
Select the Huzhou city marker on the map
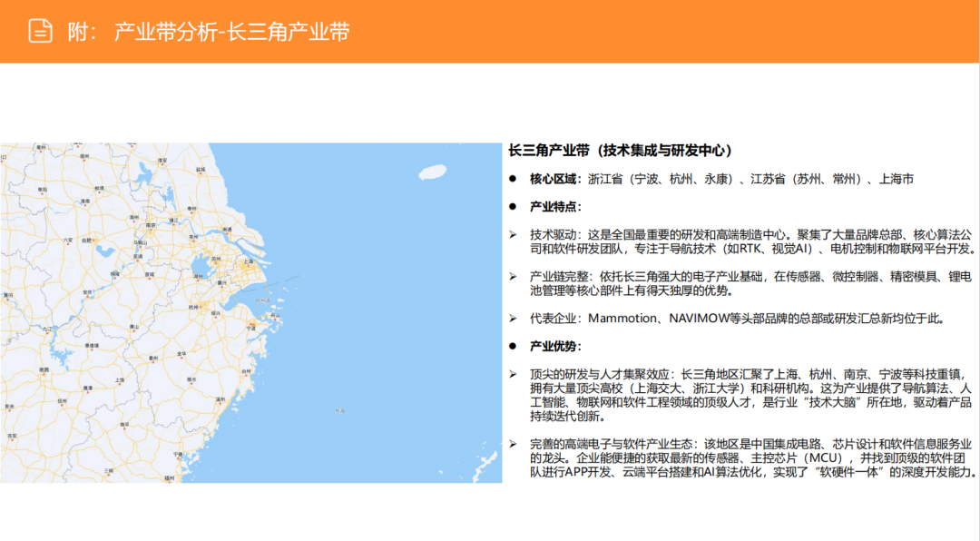[200, 279]
